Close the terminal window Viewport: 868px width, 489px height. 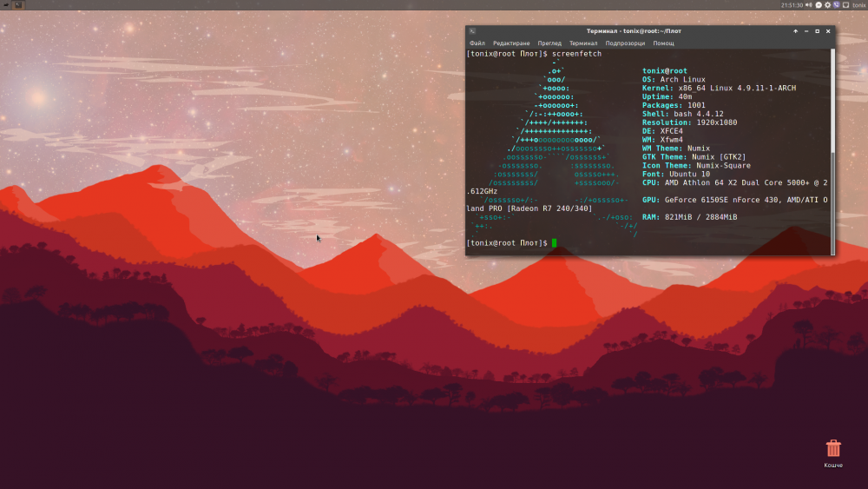(828, 31)
